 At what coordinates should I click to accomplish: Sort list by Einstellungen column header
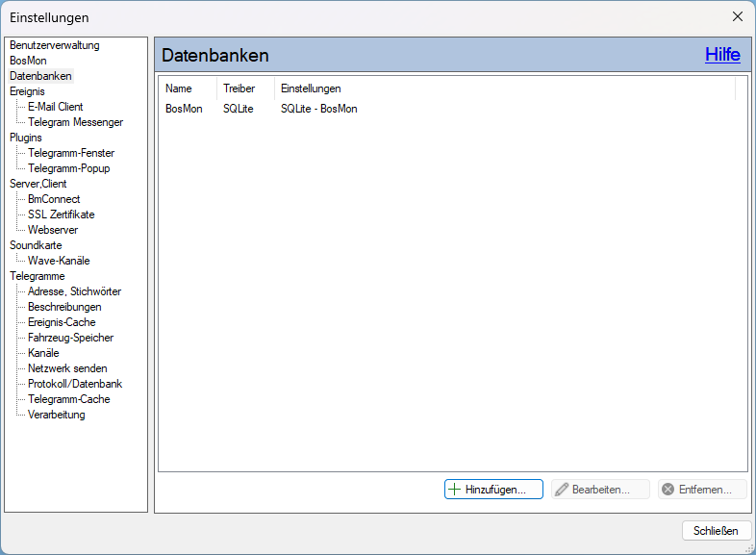pyautogui.click(x=505, y=88)
